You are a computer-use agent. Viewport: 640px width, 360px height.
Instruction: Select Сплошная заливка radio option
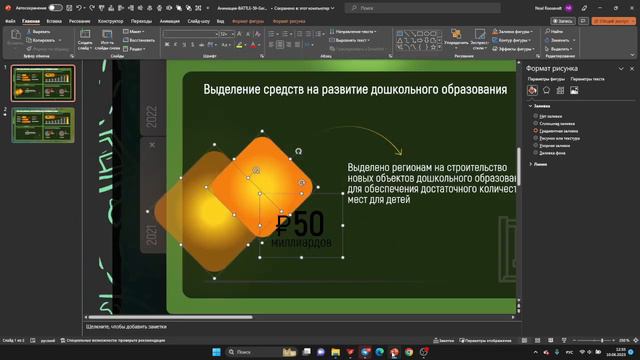coord(554,124)
